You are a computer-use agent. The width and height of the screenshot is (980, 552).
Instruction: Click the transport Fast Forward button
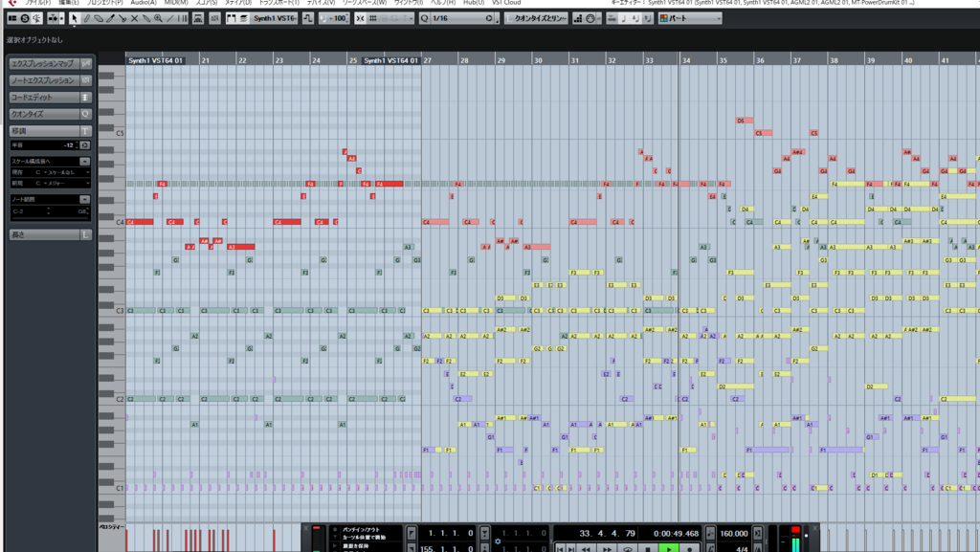(606, 548)
